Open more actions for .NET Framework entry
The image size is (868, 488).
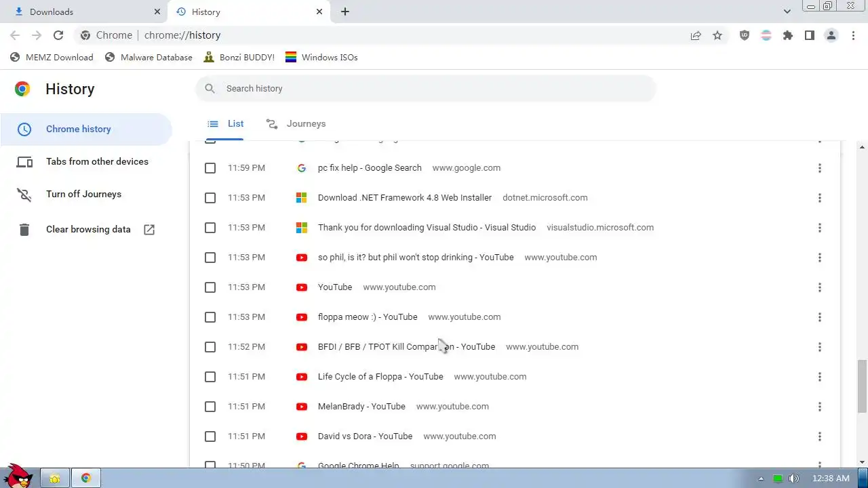pyautogui.click(x=819, y=198)
